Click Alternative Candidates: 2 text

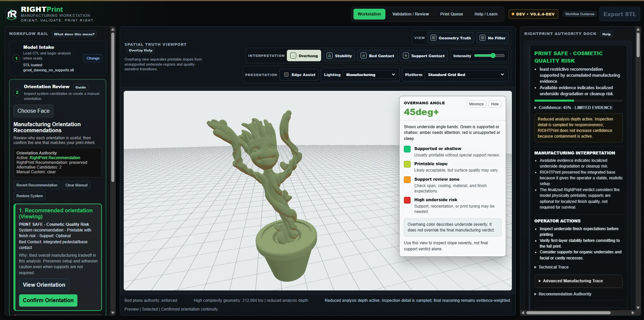(39, 167)
